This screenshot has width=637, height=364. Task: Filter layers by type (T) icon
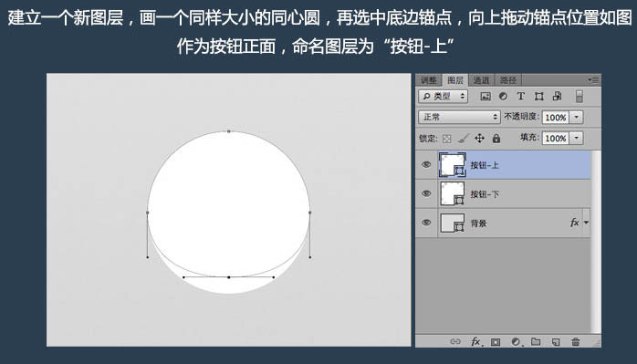[x=521, y=97]
